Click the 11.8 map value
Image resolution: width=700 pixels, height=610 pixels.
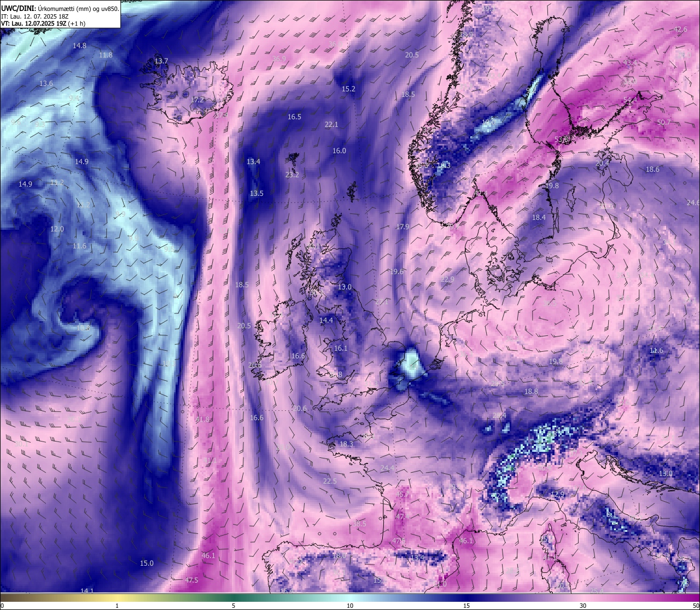(x=106, y=55)
